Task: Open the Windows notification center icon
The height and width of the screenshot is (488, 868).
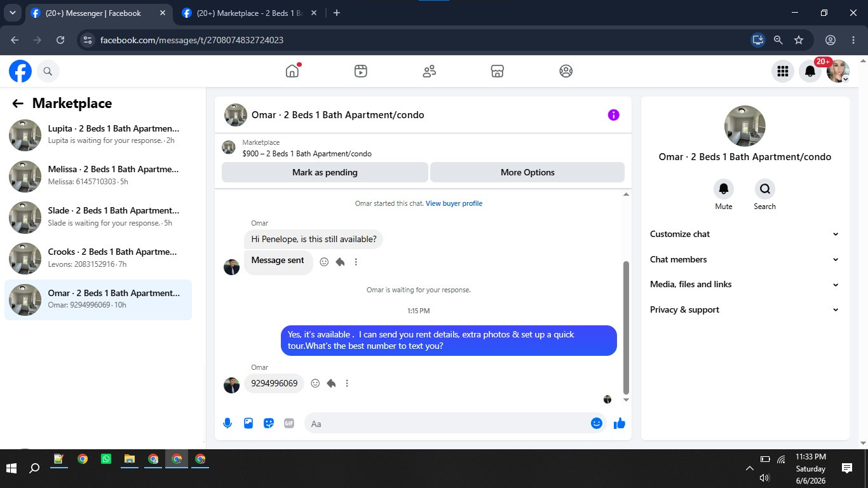Action: click(847, 468)
